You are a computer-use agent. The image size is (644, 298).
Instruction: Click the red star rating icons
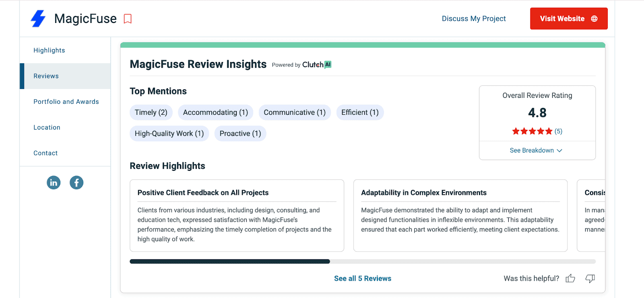coord(532,131)
